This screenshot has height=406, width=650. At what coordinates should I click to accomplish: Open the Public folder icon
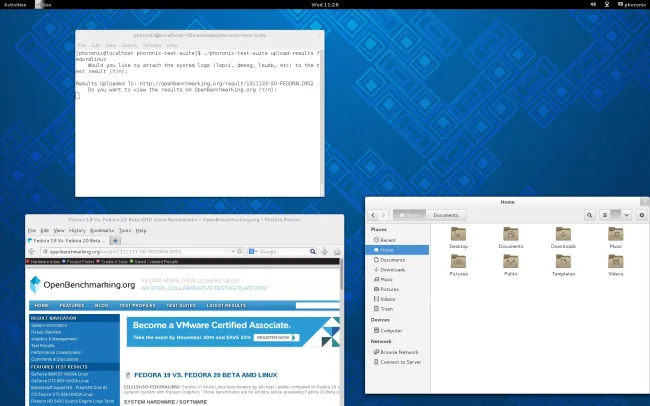(511, 265)
